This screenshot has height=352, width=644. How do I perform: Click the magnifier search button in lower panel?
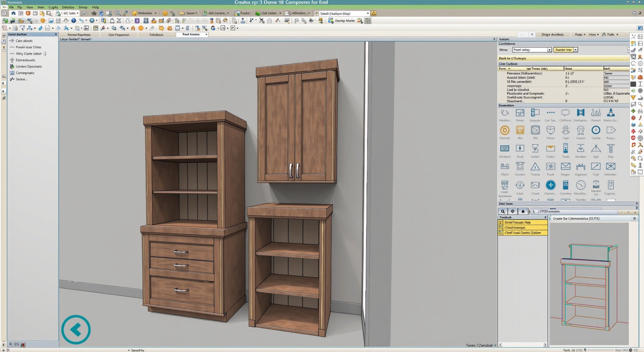tap(503, 212)
